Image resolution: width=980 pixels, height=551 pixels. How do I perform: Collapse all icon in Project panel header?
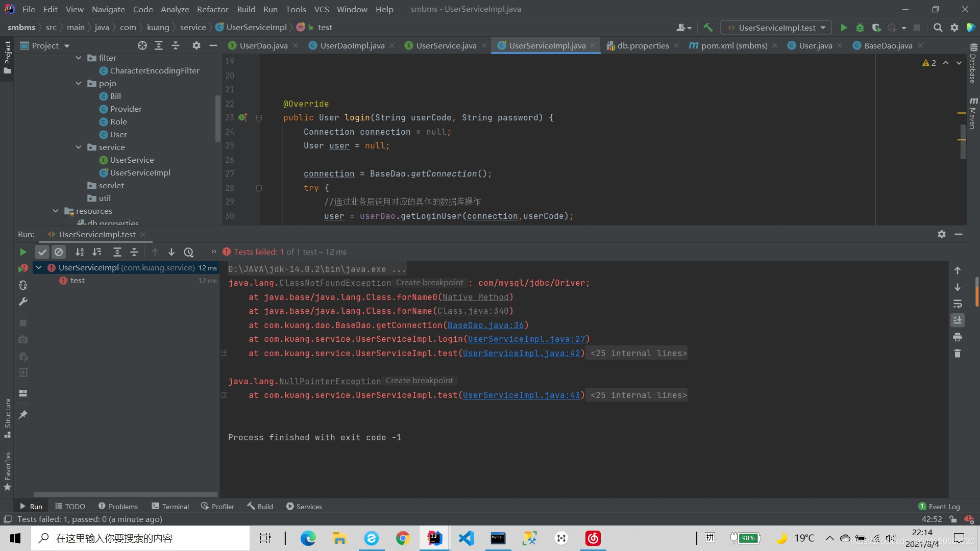(175, 46)
